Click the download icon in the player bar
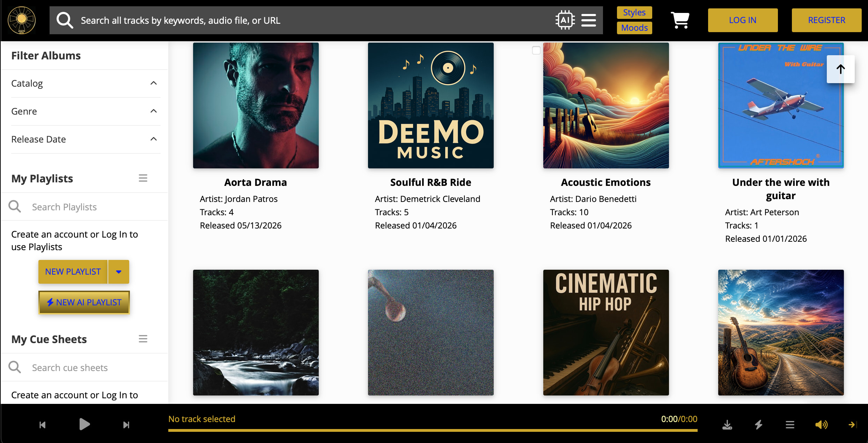The image size is (868, 443). (727, 425)
